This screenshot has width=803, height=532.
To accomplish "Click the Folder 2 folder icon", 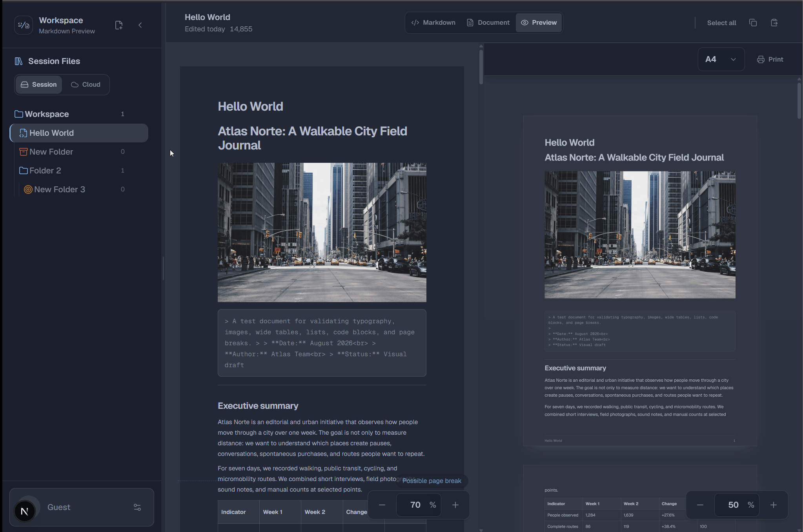I will pyautogui.click(x=24, y=171).
